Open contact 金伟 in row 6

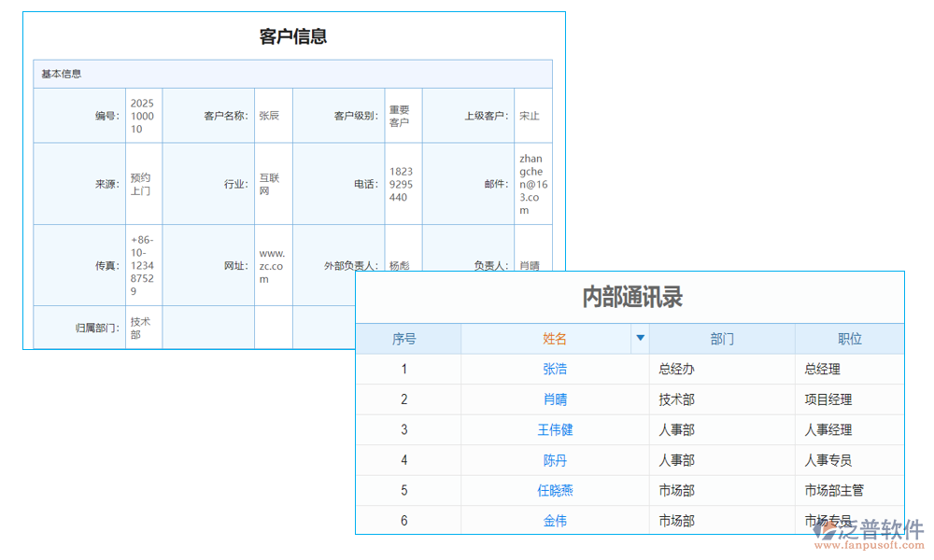pyautogui.click(x=555, y=519)
